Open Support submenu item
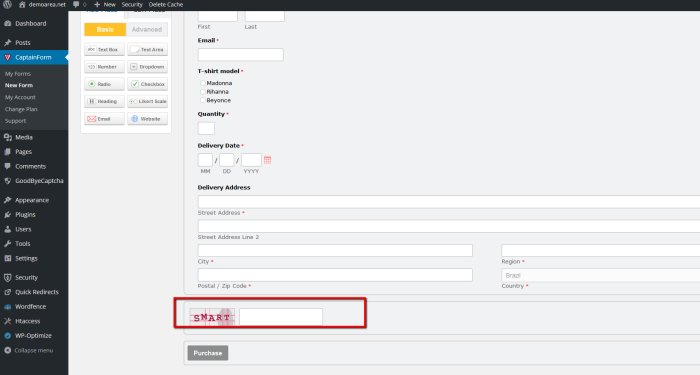 point(15,121)
